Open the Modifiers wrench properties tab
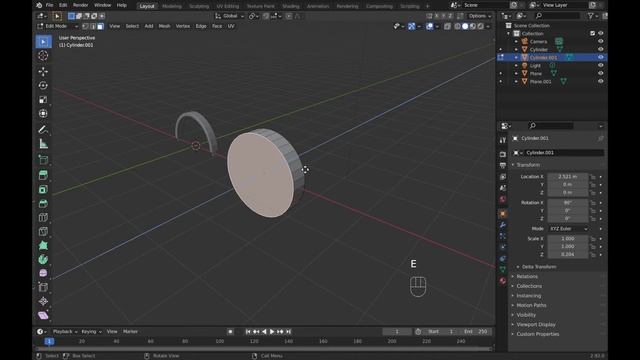 click(x=503, y=225)
